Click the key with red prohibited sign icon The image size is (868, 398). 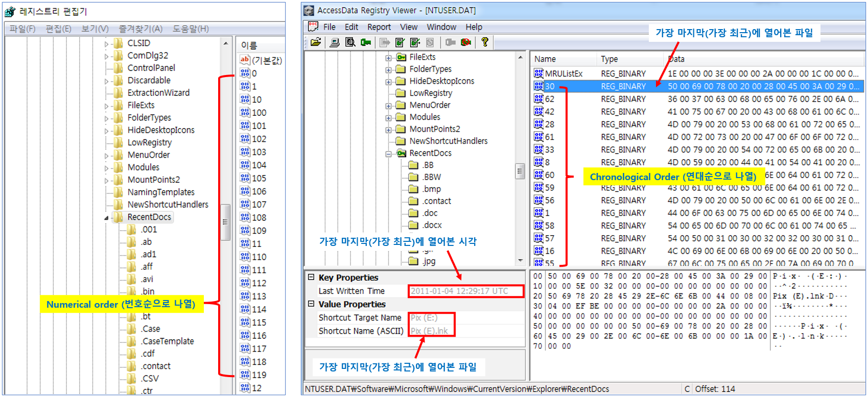[x=465, y=42]
